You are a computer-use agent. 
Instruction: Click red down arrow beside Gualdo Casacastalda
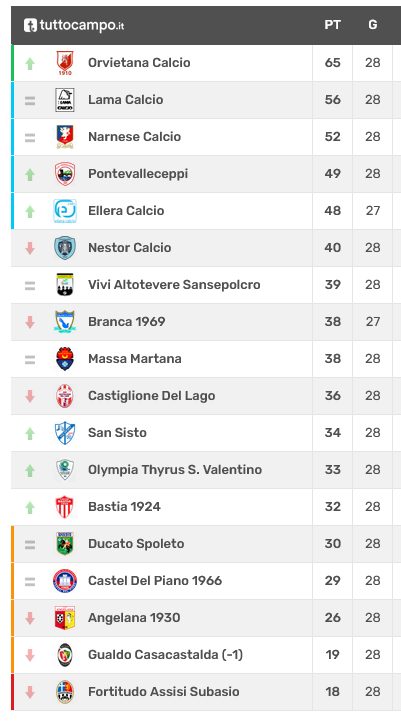30,655
